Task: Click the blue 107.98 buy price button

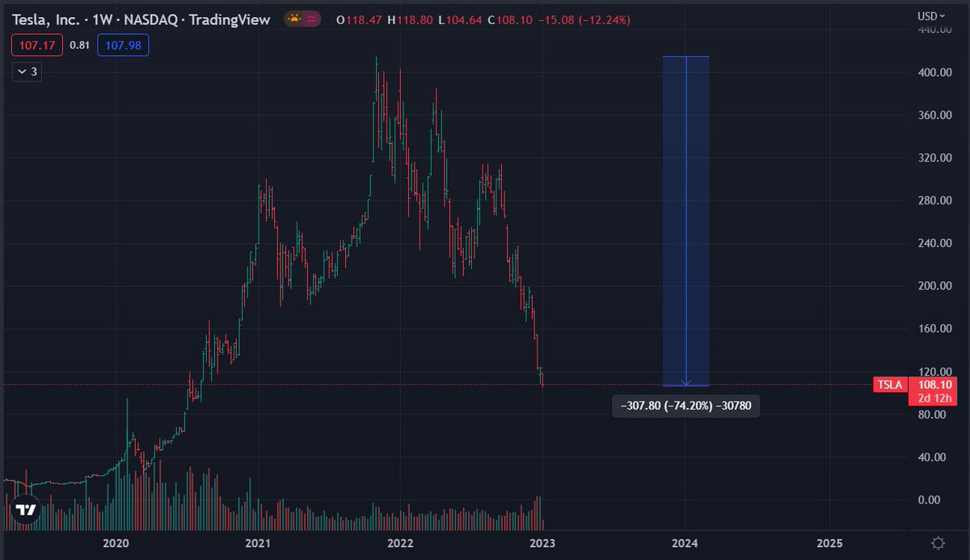Action: tap(122, 45)
